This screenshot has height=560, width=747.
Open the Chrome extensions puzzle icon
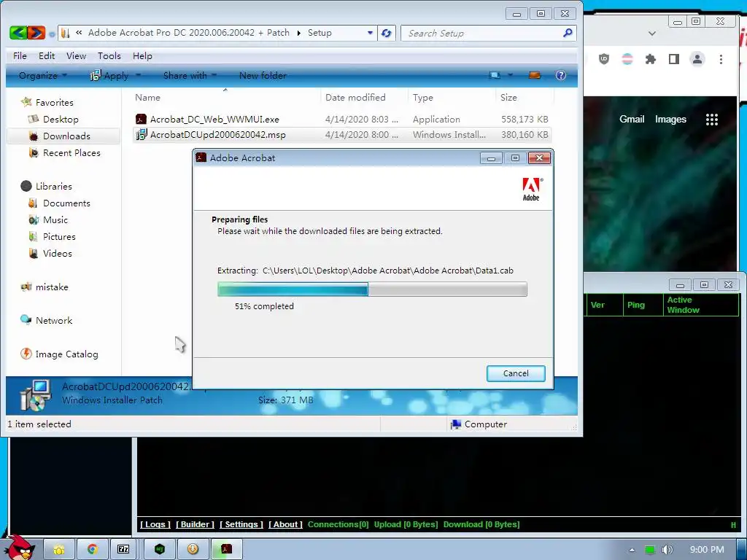pyautogui.click(x=650, y=60)
